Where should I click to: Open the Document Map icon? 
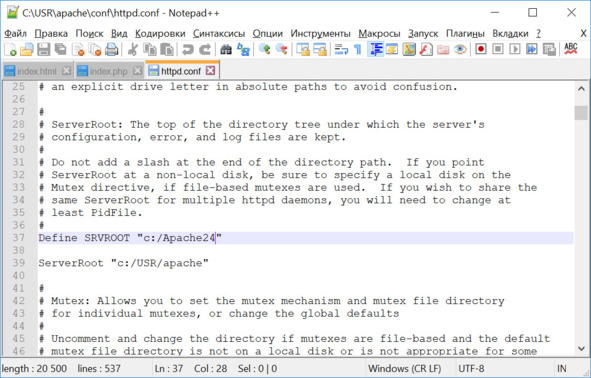tap(409, 50)
